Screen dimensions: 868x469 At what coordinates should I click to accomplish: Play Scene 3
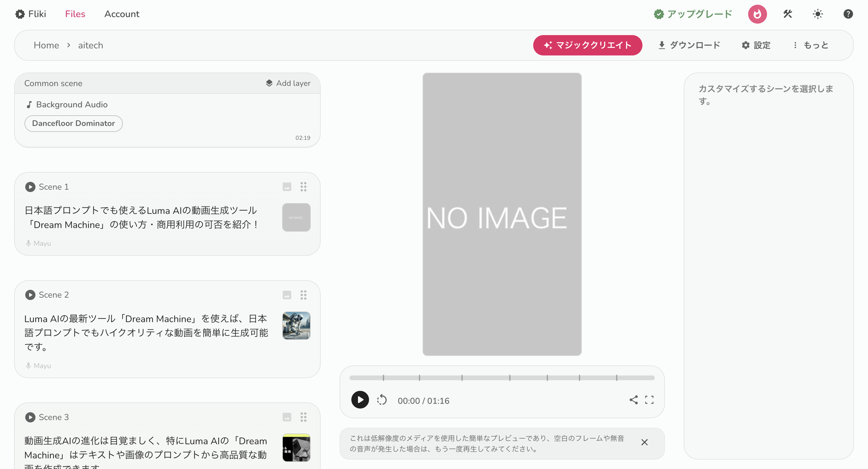30,417
